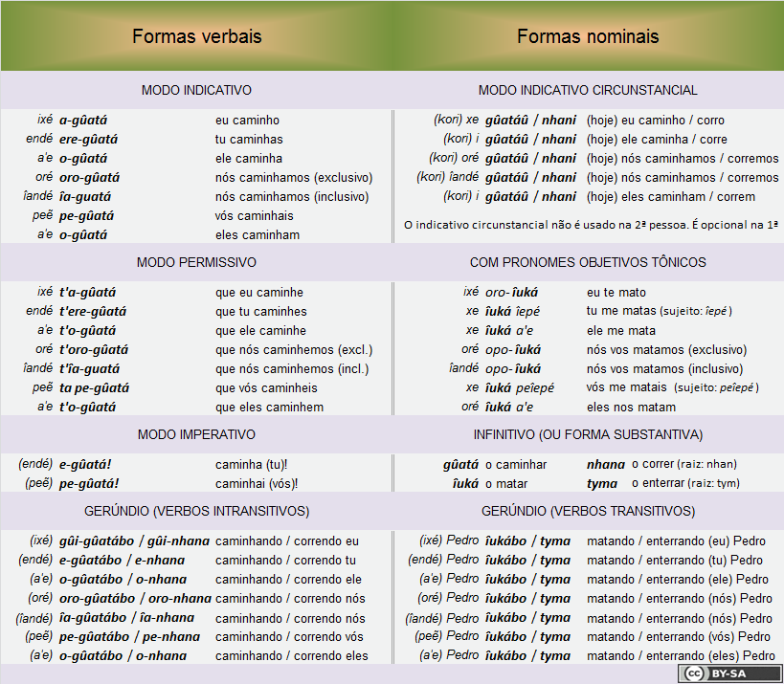Click the translation "eu te mato"
The height and width of the screenshot is (684, 784).
pyautogui.click(x=616, y=293)
